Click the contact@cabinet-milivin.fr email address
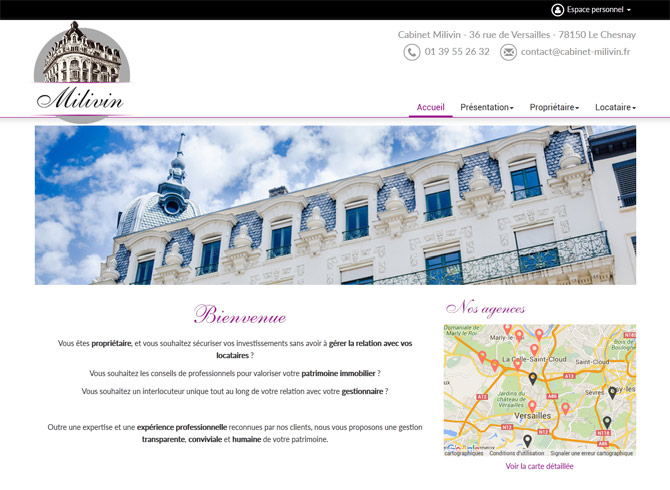Image resolution: width=670 pixels, height=490 pixels. [575, 52]
